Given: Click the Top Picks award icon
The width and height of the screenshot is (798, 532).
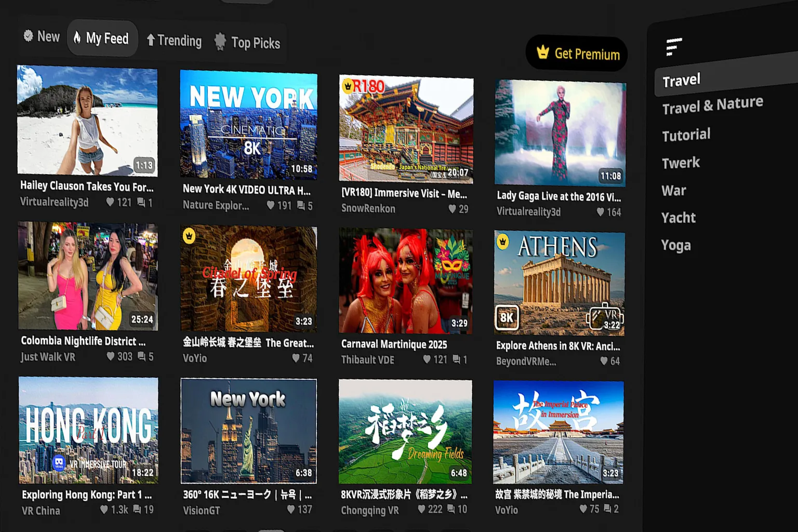Looking at the screenshot, I should coord(220,42).
